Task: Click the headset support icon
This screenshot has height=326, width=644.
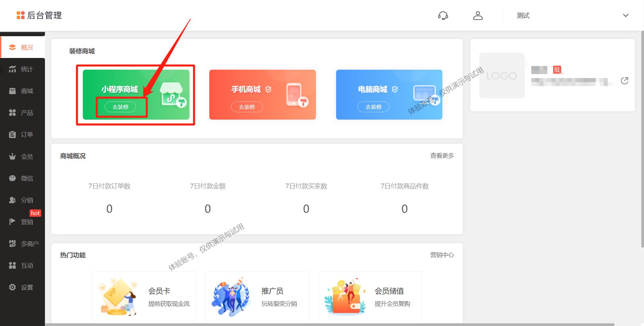Action: (443, 15)
